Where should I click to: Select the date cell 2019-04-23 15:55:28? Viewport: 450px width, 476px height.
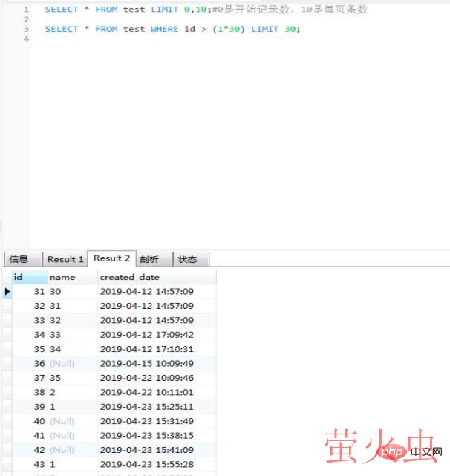click(146, 464)
